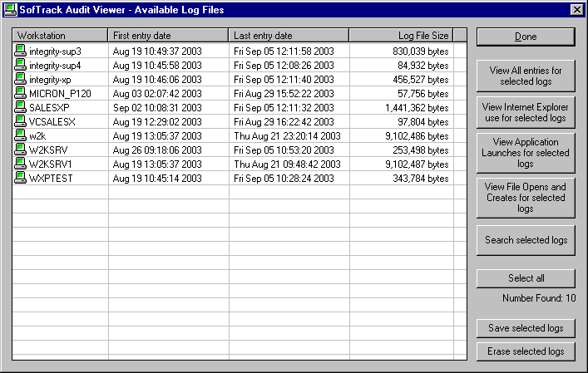Screen dimensions: 588x373
Task: Select the integrity-sup3 workstation name
Action: point(55,52)
